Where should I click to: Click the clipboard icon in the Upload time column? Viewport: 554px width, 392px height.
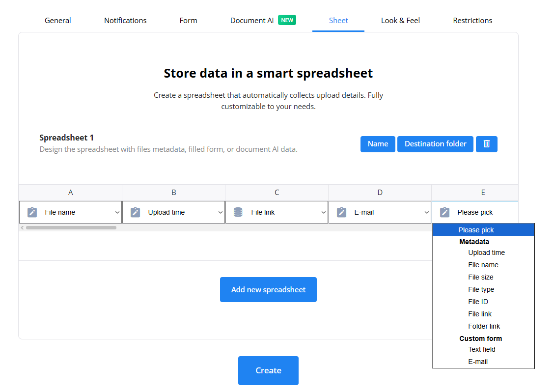click(x=136, y=212)
